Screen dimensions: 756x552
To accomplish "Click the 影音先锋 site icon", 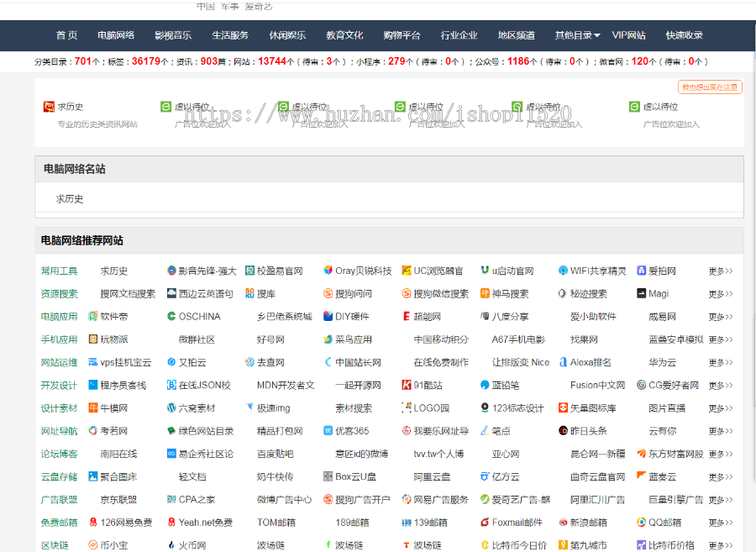I will (171, 271).
